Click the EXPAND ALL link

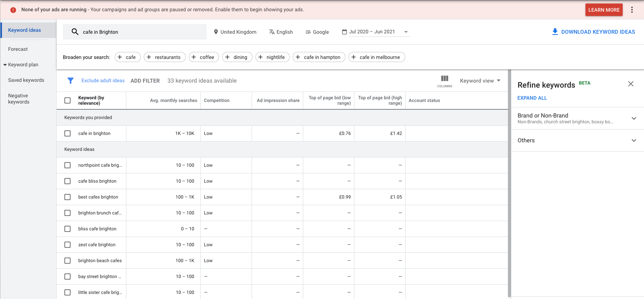pyautogui.click(x=532, y=98)
